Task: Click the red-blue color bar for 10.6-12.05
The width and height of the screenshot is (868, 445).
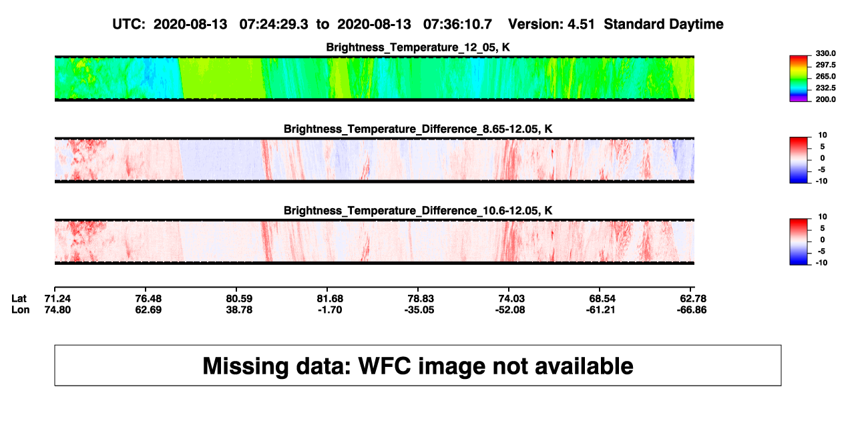Action: (x=799, y=242)
